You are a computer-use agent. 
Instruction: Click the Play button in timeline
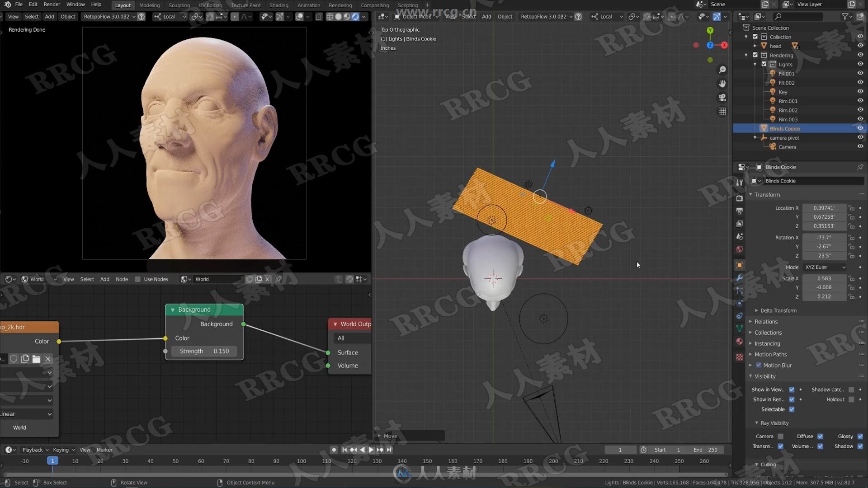[371, 450]
